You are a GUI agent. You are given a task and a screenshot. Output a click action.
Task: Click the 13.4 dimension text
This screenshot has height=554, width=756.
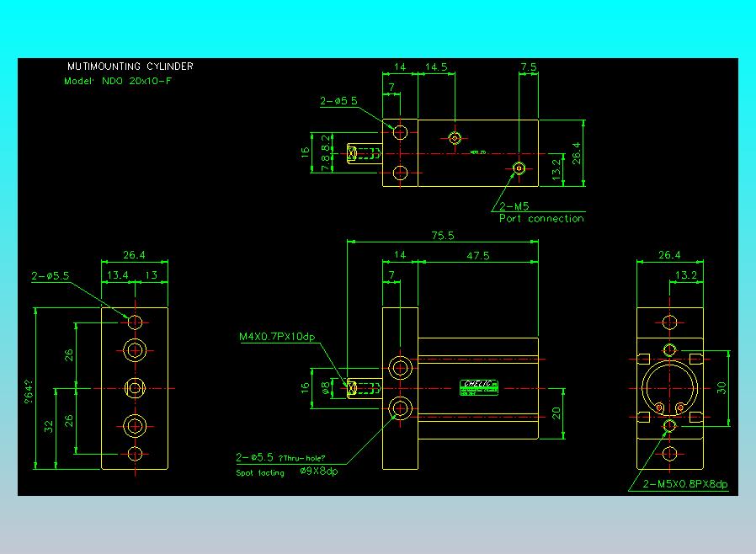coord(118,274)
